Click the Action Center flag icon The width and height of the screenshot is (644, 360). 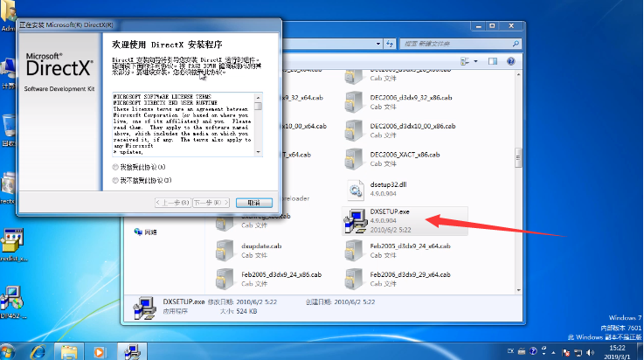[x=566, y=352]
